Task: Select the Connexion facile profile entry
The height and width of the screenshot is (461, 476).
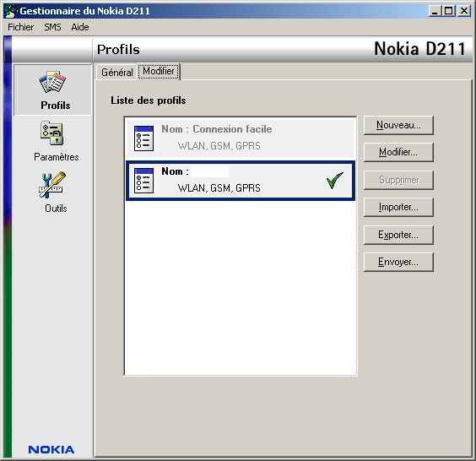Action: 241,138
